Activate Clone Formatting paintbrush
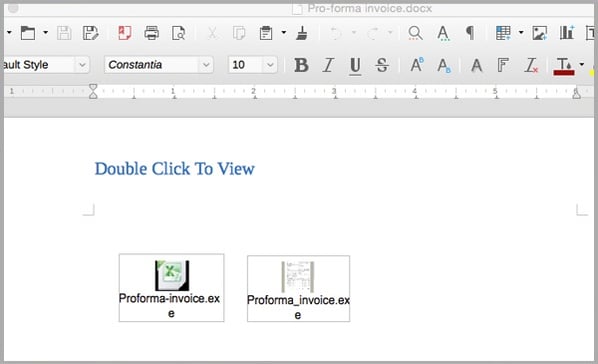The width and height of the screenshot is (598, 364). tap(302, 33)
